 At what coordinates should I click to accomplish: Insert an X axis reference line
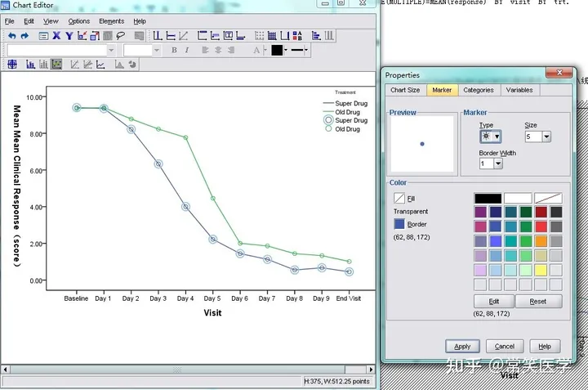(x=158, y=36)
